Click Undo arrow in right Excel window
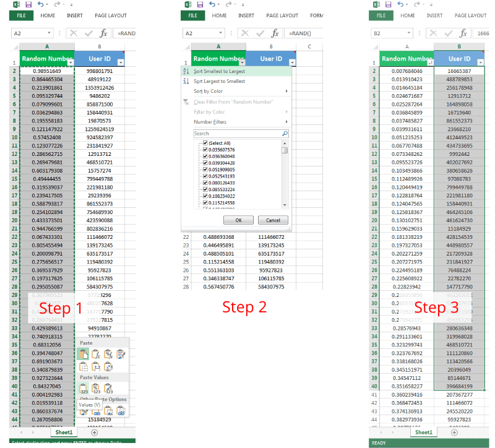 400,4
